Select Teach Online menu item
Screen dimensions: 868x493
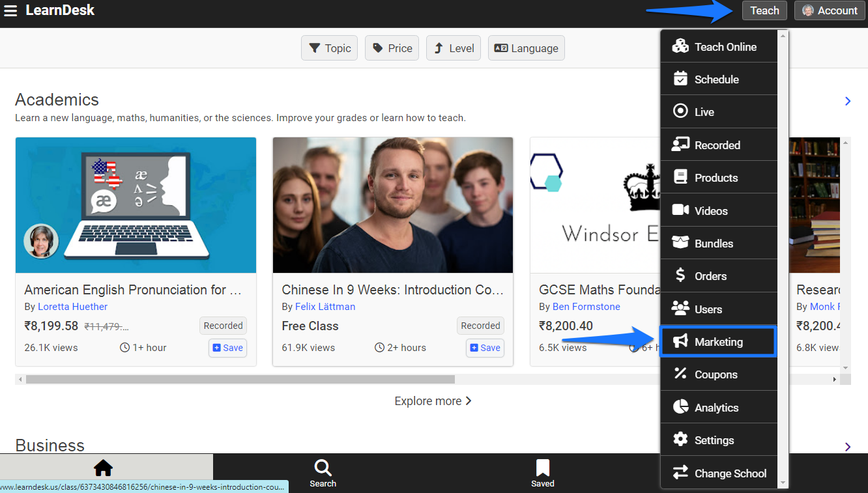tap(719, 46)
